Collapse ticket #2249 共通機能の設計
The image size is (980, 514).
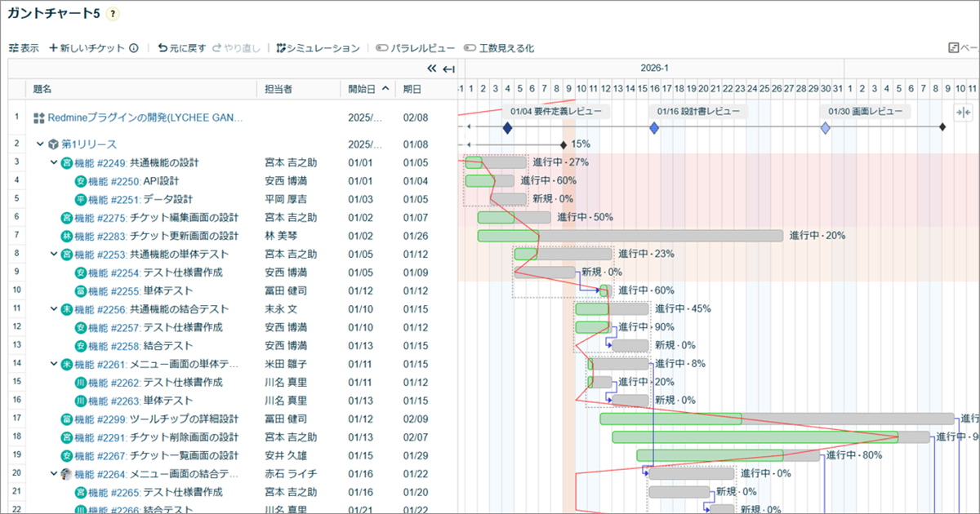pyautogui.click(x=53, y=162)
